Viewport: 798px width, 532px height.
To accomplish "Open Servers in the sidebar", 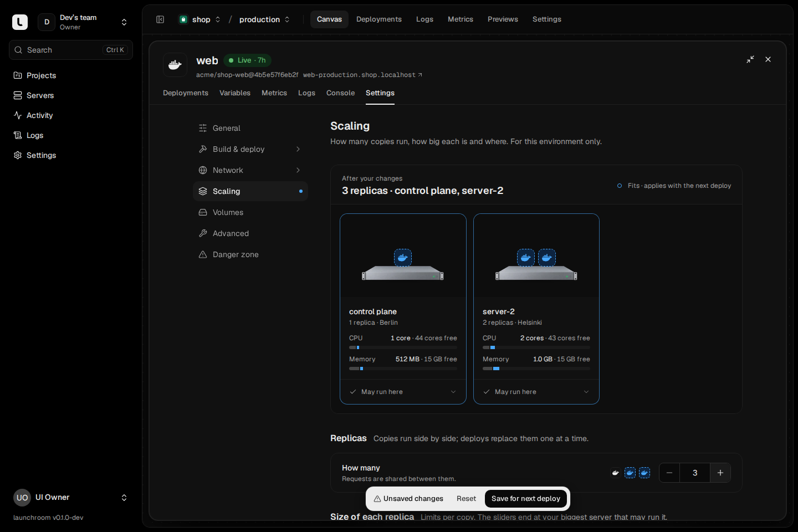I will [71, 95].
